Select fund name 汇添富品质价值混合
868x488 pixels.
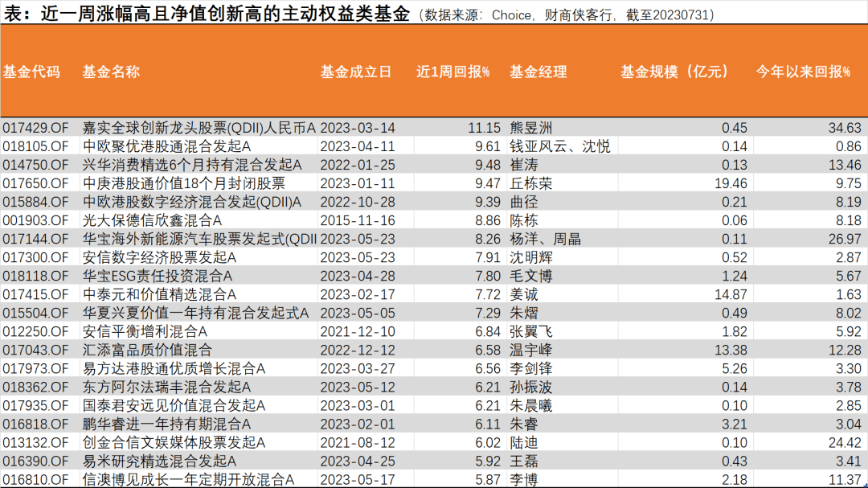(148, 350)
